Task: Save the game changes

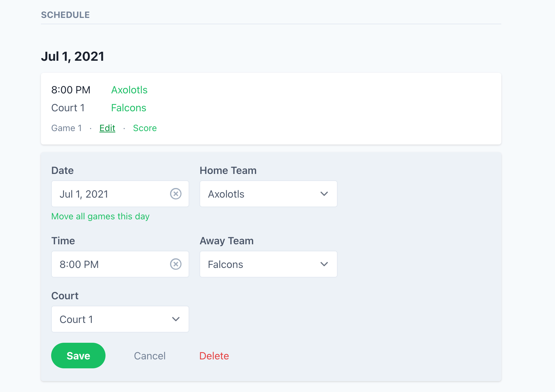Action: pos(78,356)
